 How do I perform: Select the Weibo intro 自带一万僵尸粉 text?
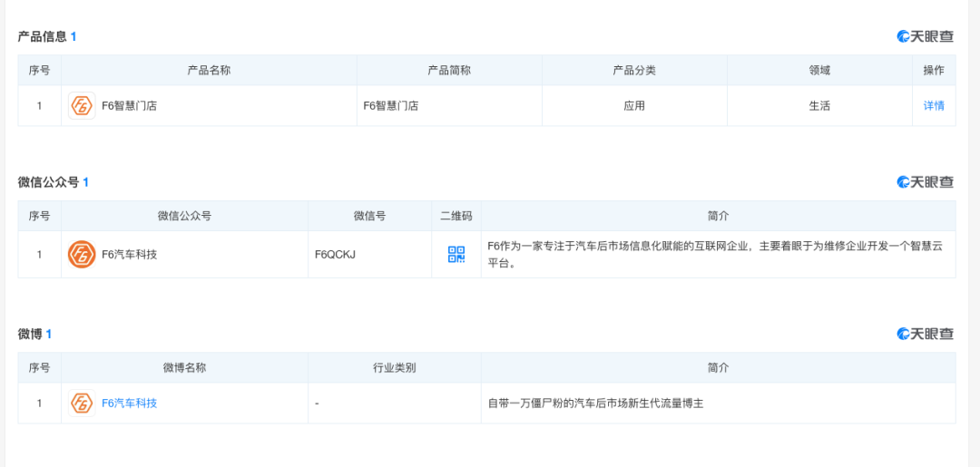595,404
